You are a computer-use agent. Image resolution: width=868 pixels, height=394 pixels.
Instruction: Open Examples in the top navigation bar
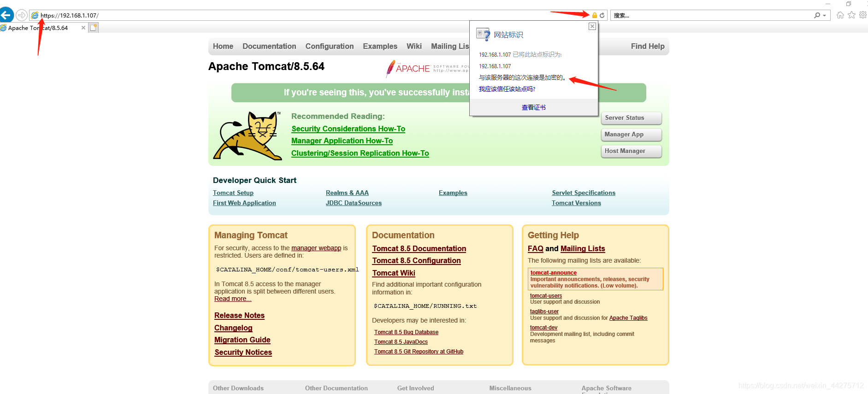pos(380,46)
